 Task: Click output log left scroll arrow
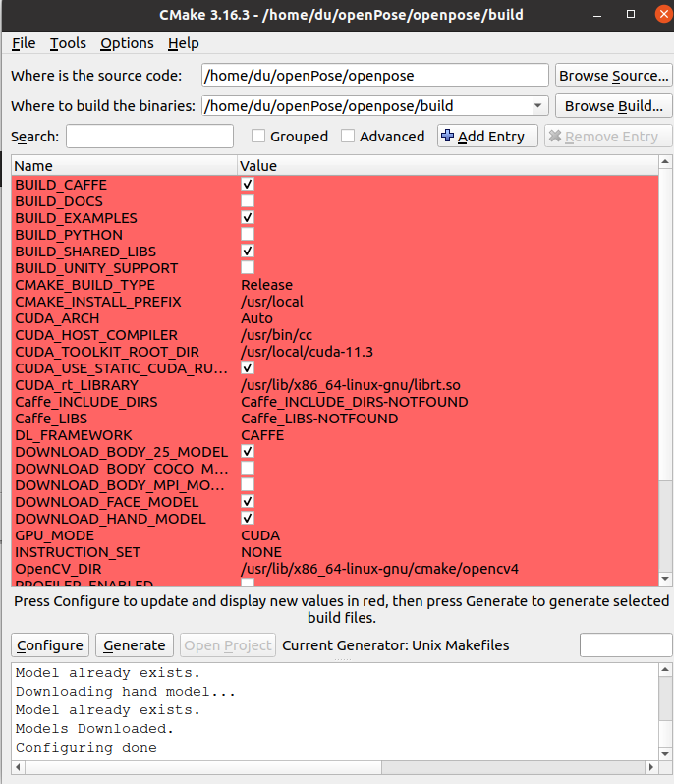point(18,767)
